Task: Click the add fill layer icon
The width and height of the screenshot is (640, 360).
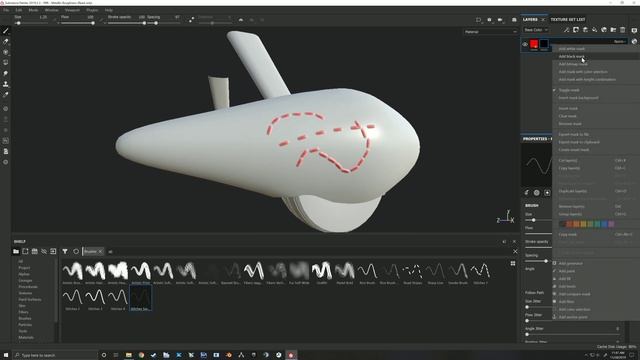Action: click(595, 30)
